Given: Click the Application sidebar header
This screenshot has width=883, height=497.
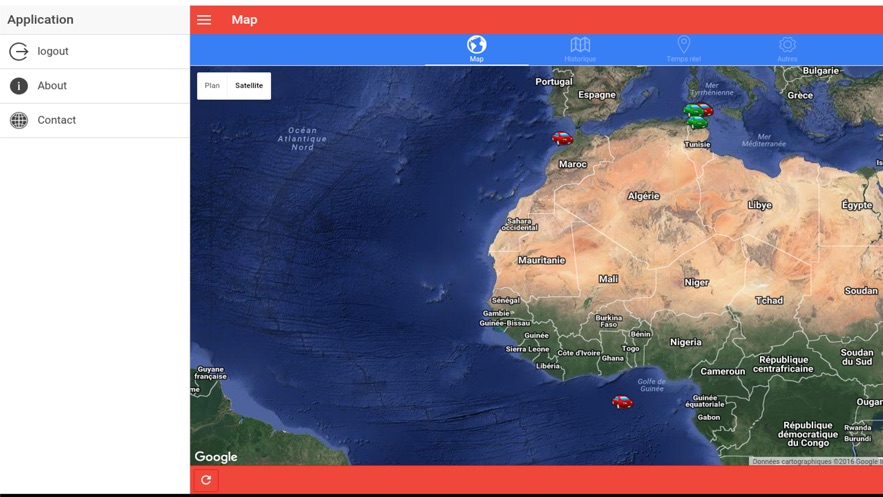Looking at the screenshot, I should tap(41, 20).
